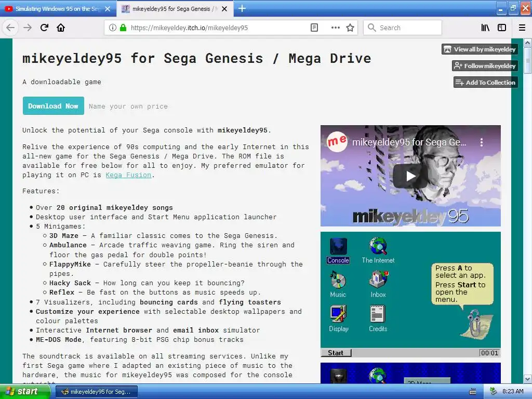Click the Music icon in screenshot
Image resolution: width=532 pixels, height=399 pixels.
(338, 285)
